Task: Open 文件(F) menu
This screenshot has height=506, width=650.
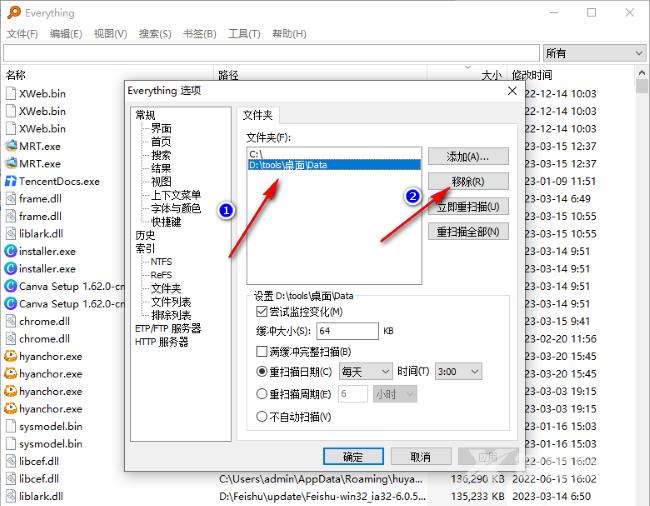Action: 22,34
